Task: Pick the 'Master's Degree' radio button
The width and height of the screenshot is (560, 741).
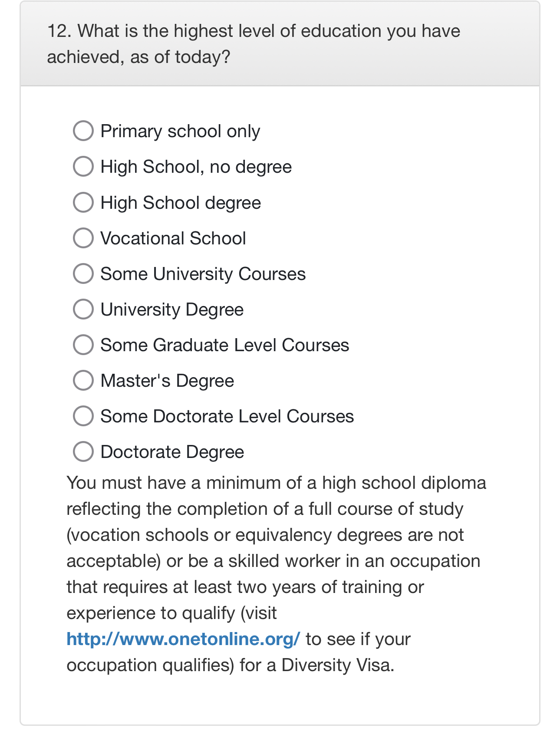Action: pos(83,380)
